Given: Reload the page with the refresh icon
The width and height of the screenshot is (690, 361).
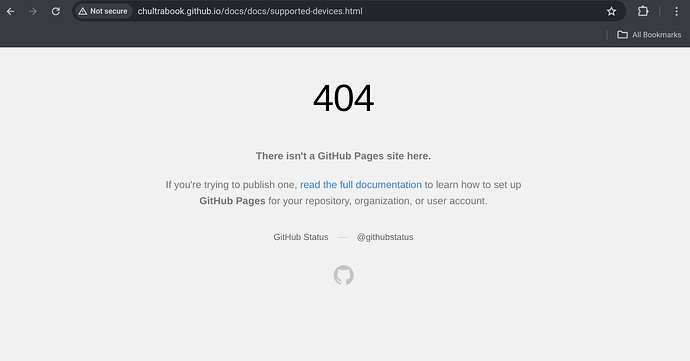Looking at the screenshot, I should 55,11.
